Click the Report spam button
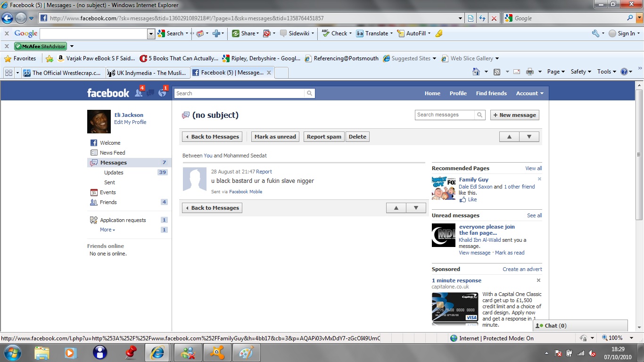 tap(324, 137)
